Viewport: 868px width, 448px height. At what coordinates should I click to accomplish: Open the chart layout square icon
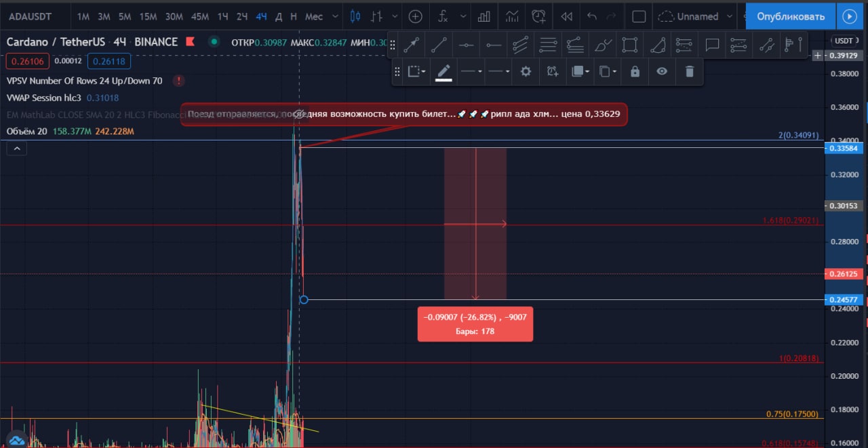tap(639, 16)
